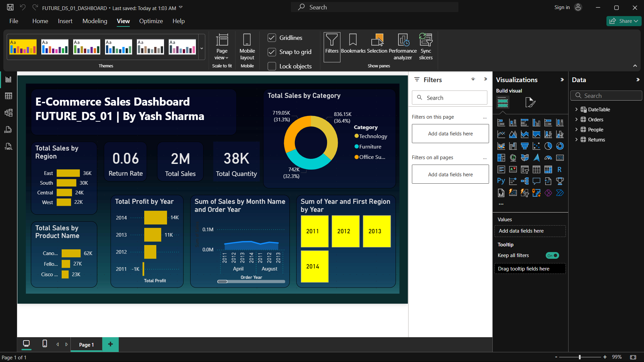Choose the donut chart visual
The height and width of the screenshot is (362, 644).
560,146
